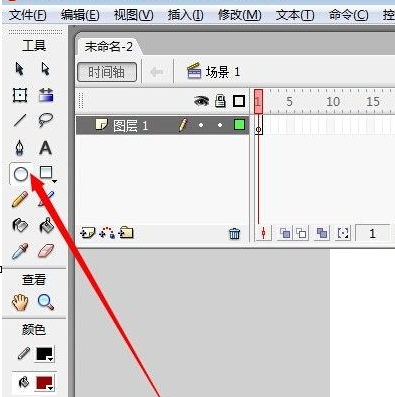The image size is (395, 397).
Task: Toggle Onion Skin Outlines button
Action: (x=301, y=233)
